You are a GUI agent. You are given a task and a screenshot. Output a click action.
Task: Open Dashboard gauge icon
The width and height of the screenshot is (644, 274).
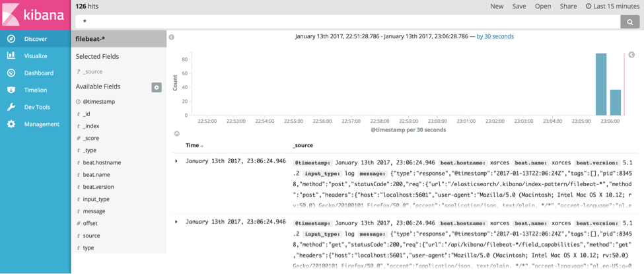11,73
